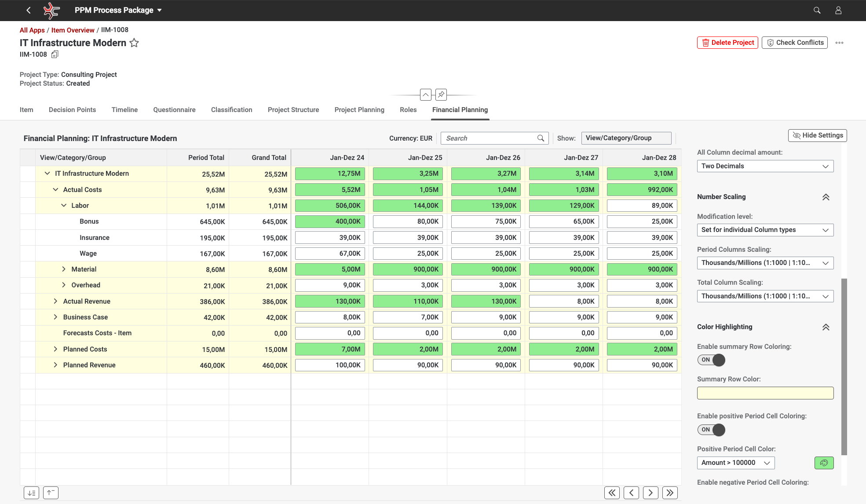Toggle positive Period Cell Coloring switch
This screenshot has height=504, width=866.
point(711,430)
